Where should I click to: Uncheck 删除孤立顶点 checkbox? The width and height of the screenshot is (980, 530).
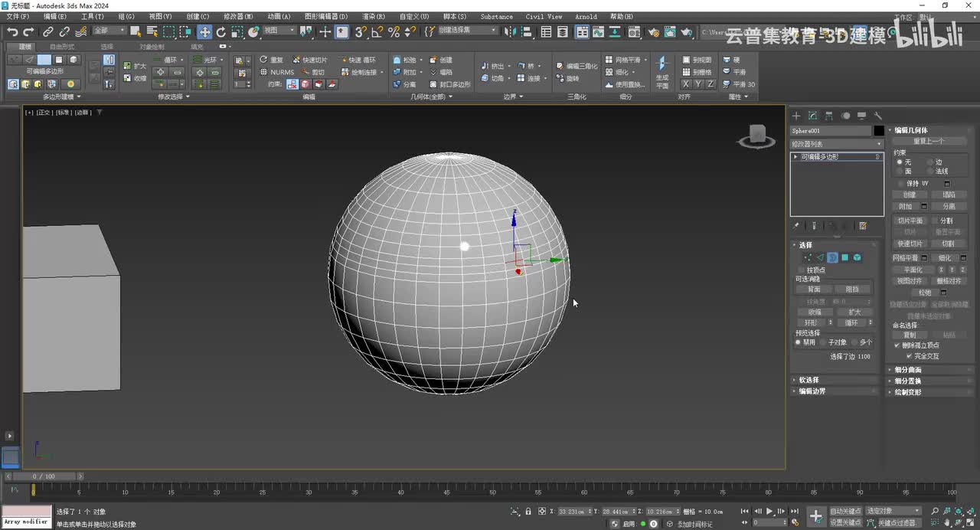[897, 345]
